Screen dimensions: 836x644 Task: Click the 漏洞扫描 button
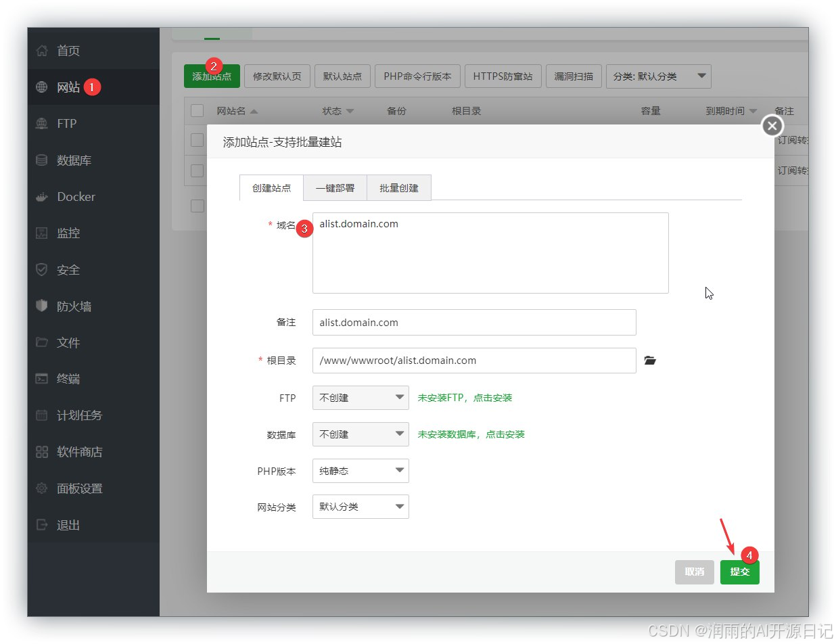[x=574, y=76]
